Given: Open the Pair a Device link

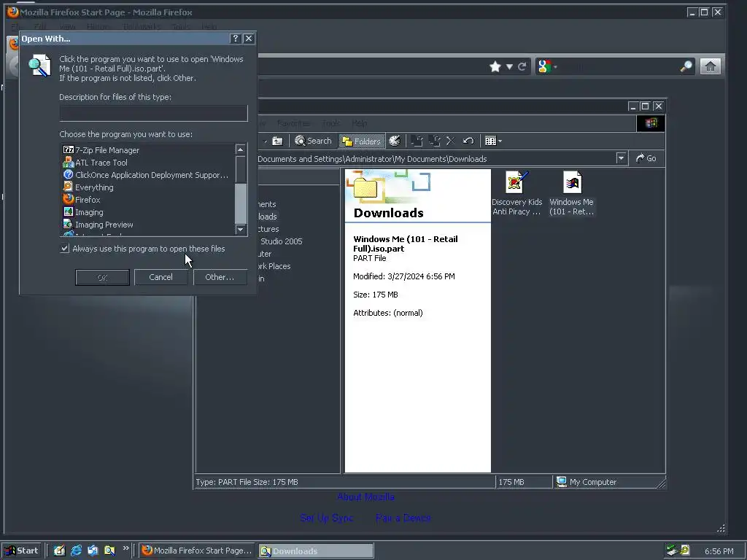Looking at the screenshot, I should tap(403, 518).
